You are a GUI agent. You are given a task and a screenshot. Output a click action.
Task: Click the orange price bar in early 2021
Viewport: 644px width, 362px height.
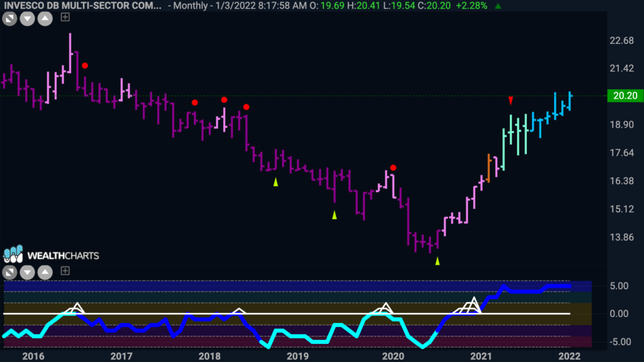pos(488,168)
